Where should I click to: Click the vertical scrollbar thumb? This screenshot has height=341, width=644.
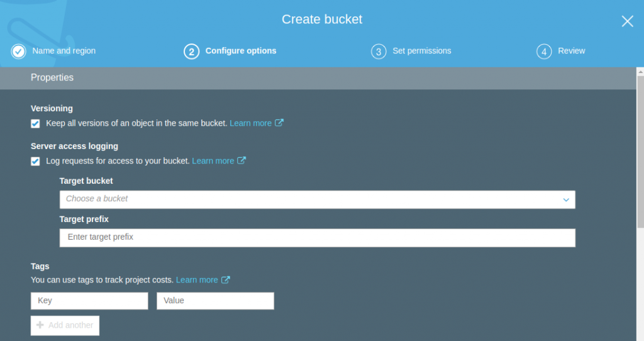pos(640,152)
